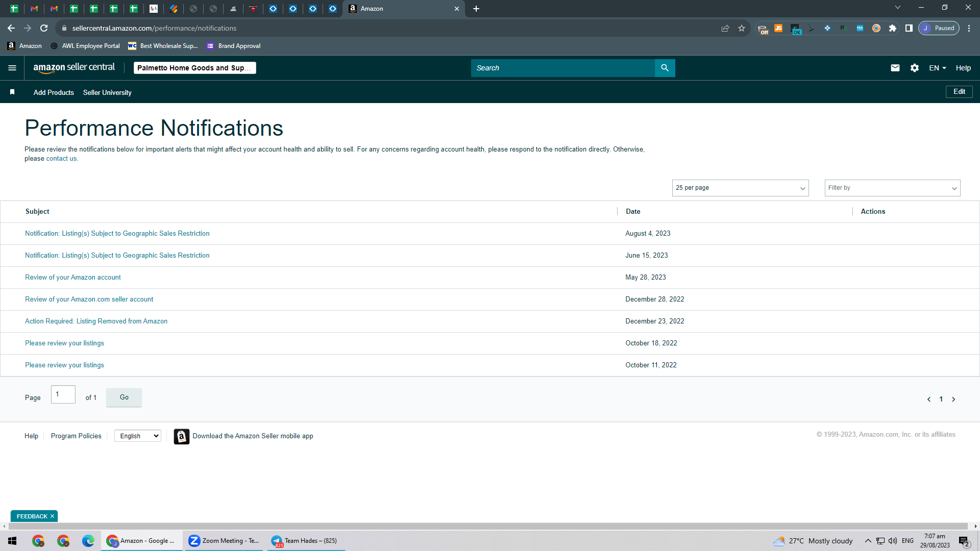The height and width of the screenshot is (551, 980).
Task: Open a new browser tab
Action: (476, 9)
